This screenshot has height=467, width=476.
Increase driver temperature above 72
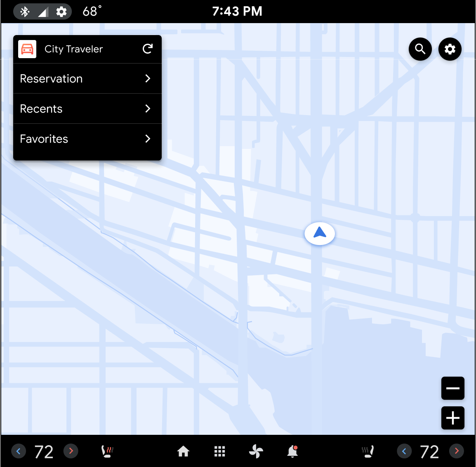tap(71, 451)
